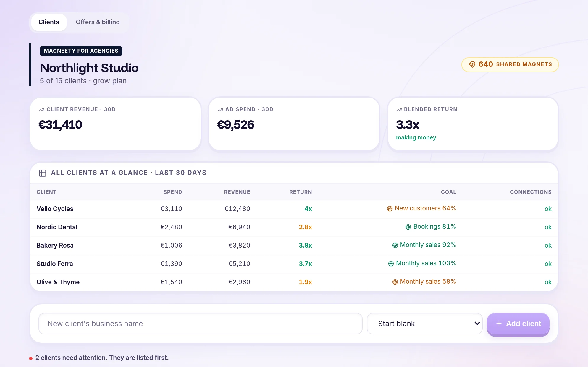Click the €9,526 ad spend figure

tap(236, 125)
